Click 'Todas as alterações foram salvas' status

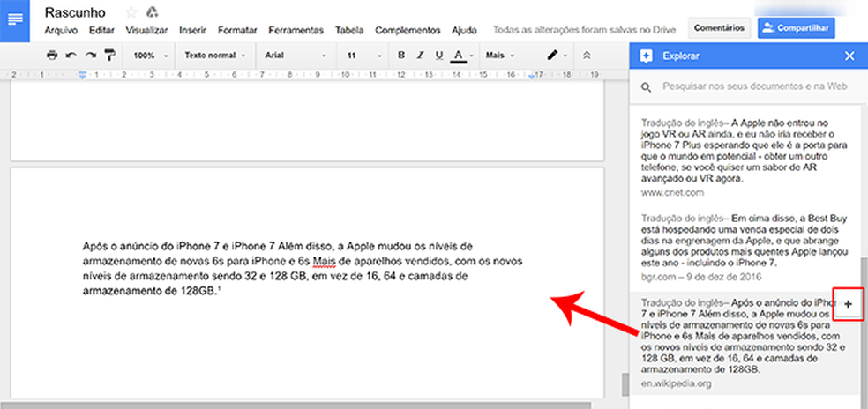click(587, 30)
